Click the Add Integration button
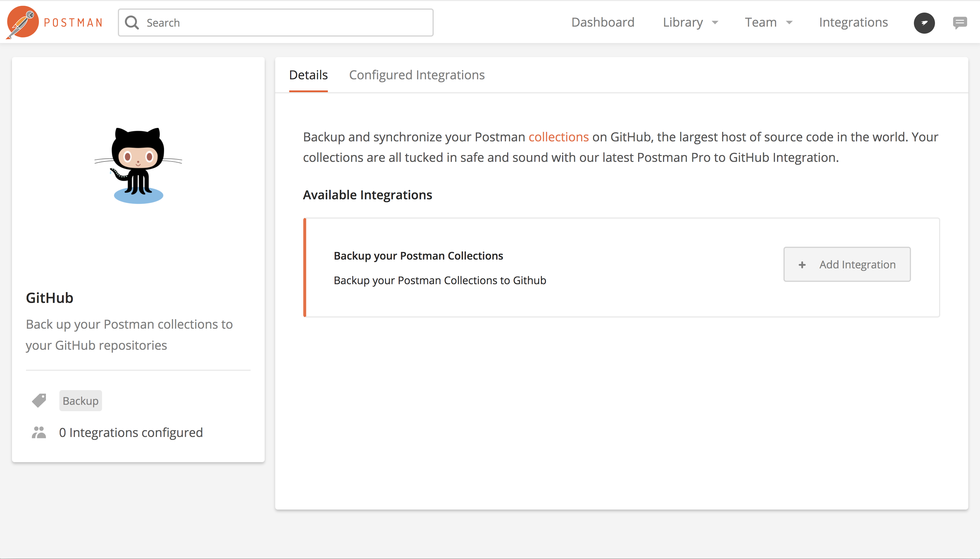 click(x=847, y=264)
